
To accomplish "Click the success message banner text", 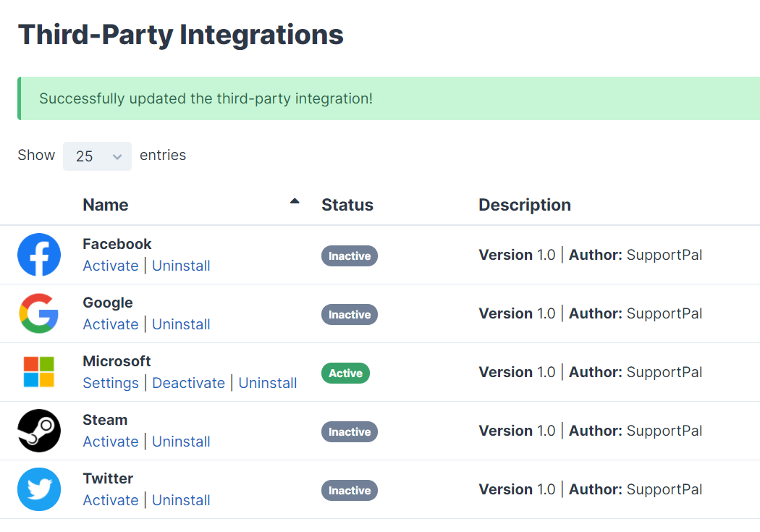I will [206, 98].
